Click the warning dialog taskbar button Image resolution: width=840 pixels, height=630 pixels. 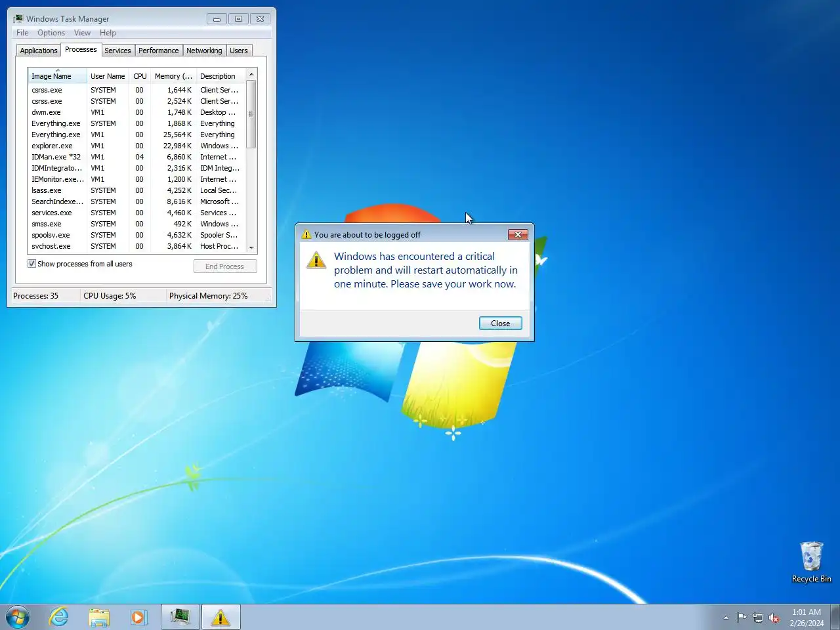click(x=221, y=617)
